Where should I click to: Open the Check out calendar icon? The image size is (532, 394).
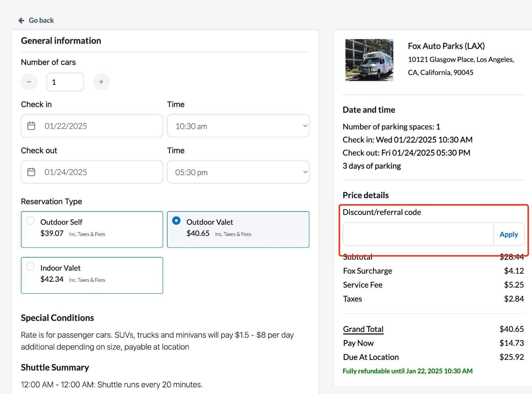coord(31,172)
